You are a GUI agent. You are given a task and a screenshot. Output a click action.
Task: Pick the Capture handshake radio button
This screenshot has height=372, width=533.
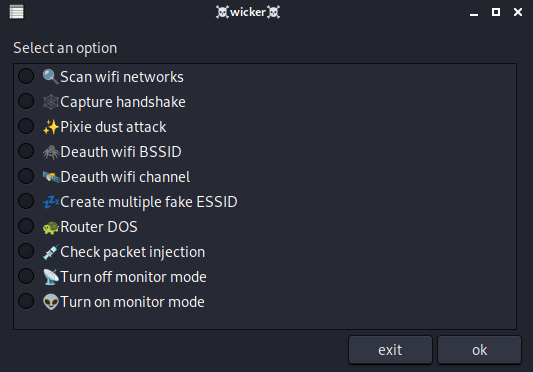coord(26,101)
